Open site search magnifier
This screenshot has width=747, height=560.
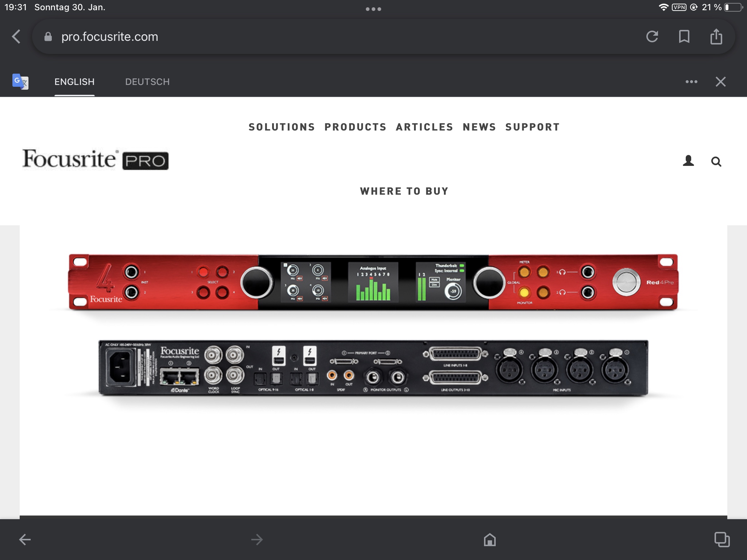(716, 162)
